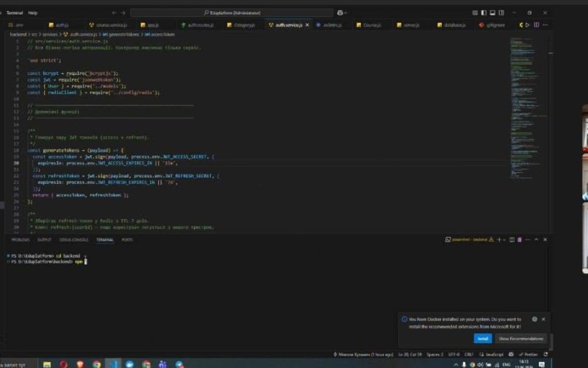
Task: Click the open changes icon left of Run
Action: point(521,25)
